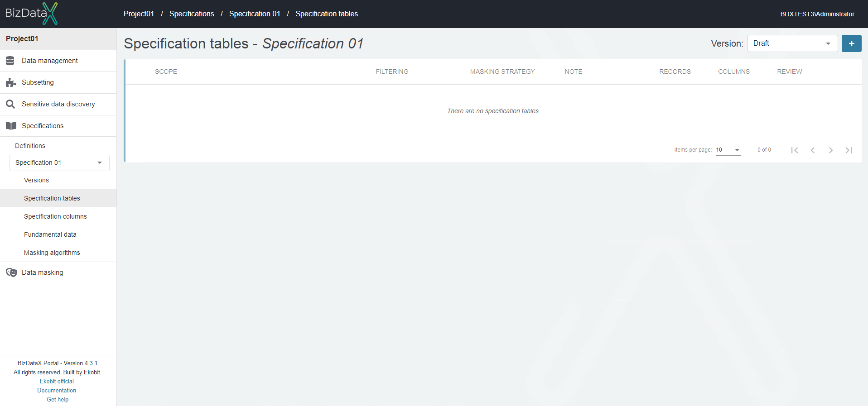Click the SCOPE column header
This screenshot has width=868, height=406.
[166, 72]
